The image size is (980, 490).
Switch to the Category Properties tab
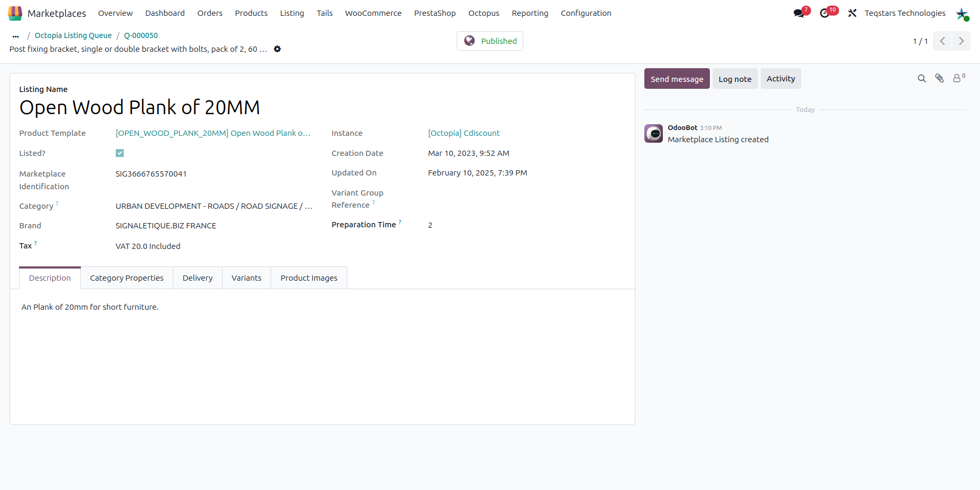click(127, 278)
